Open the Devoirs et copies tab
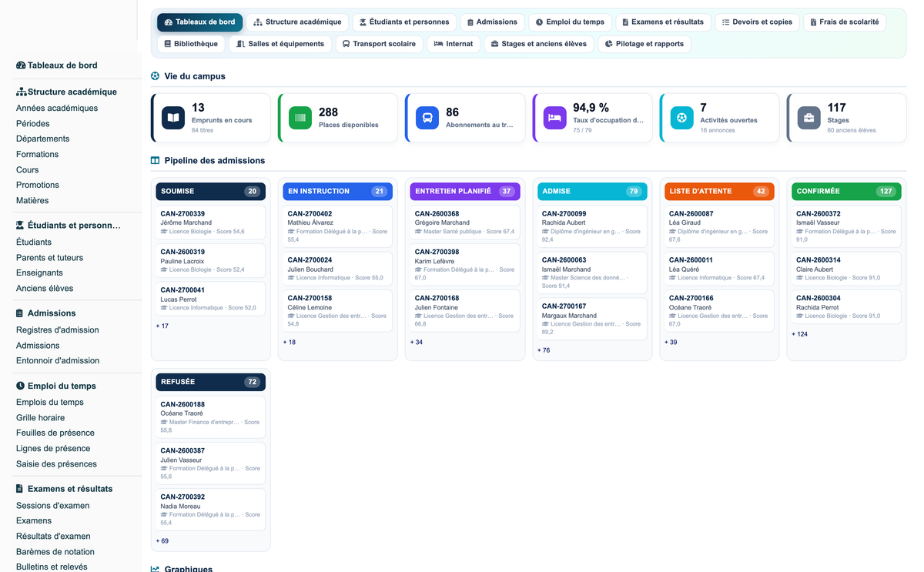 757,22
